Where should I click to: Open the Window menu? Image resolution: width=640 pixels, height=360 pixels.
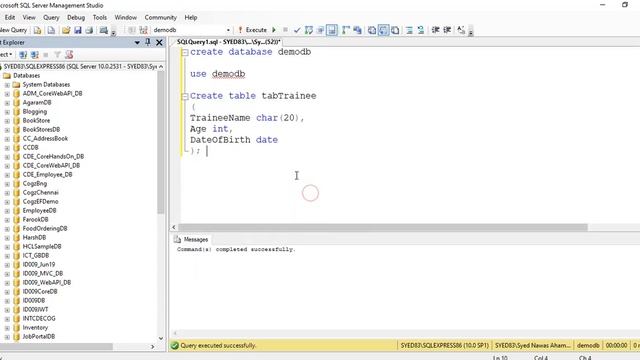click(x=125, y=18)
